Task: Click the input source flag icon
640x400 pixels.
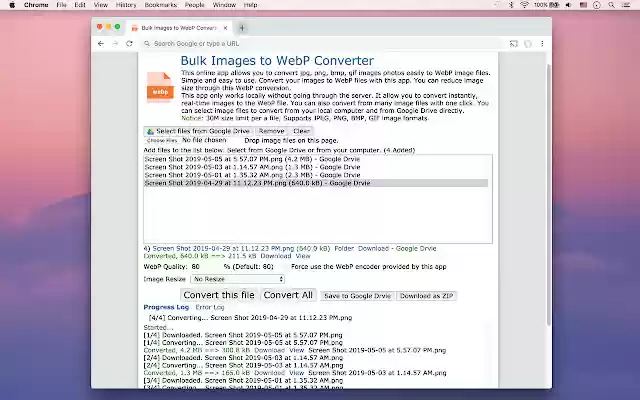Action: (583, 5)
